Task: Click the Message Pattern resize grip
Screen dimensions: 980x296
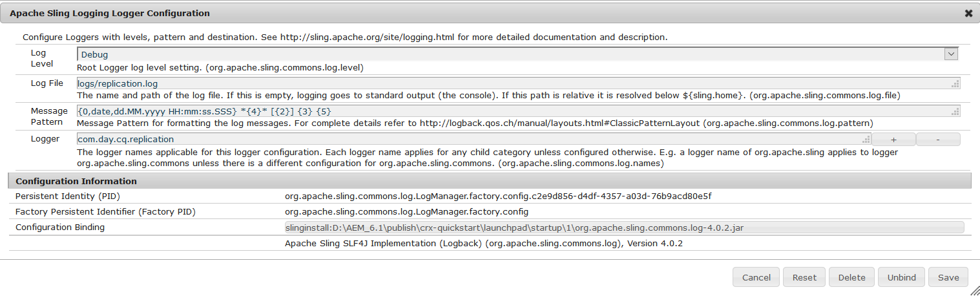Action: [955, 112]
